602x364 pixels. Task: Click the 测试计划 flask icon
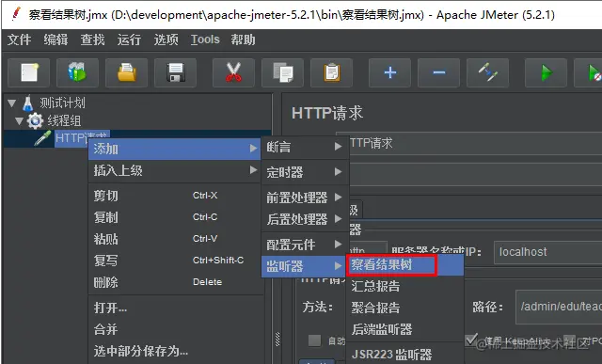tap(28, 103)
